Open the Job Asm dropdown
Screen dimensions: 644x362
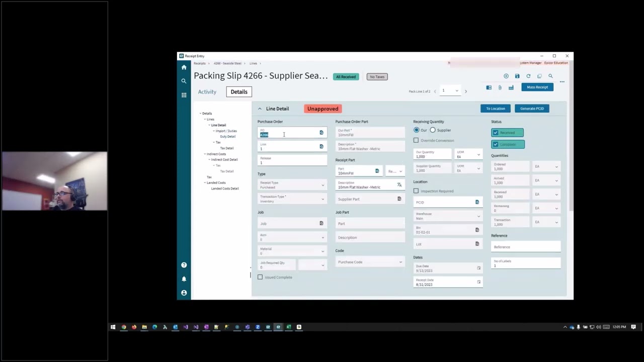click(292, 237)
